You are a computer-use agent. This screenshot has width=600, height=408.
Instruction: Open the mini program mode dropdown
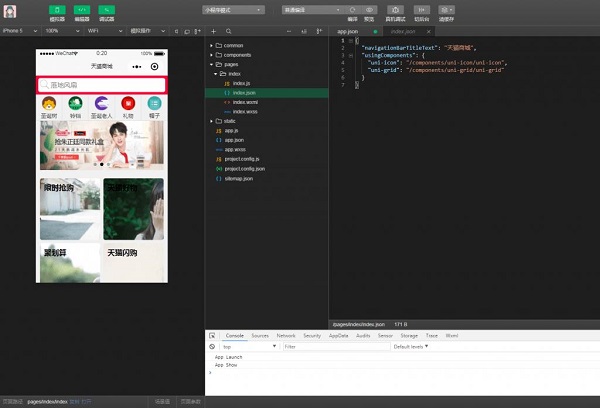click(x=232, y=9)
